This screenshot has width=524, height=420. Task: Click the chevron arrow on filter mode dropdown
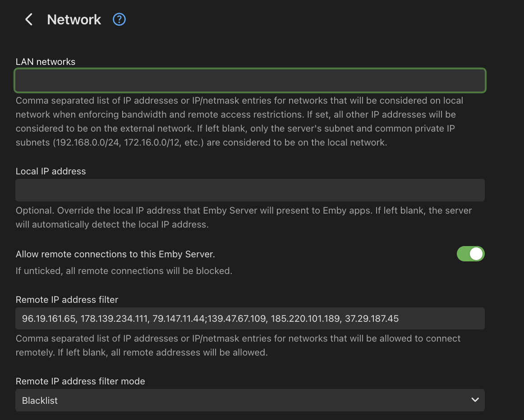[x=474, y=400]
